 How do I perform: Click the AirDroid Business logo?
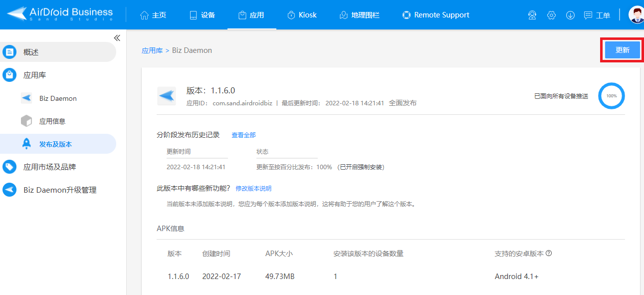pos(60,14)
